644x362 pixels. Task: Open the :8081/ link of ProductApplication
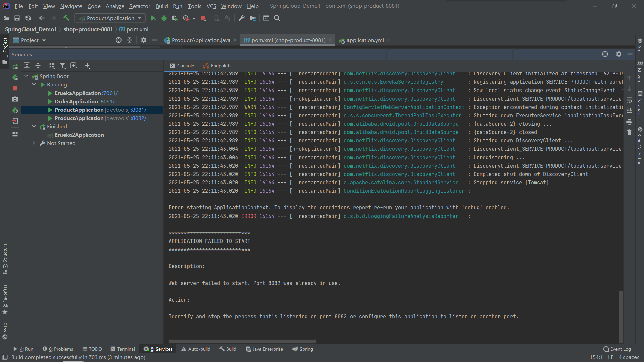pos(139,110)
